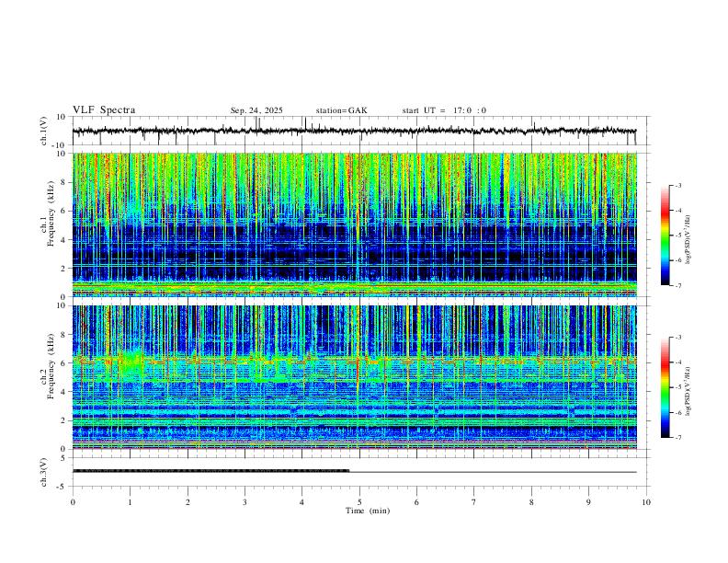Click the ch.1 colorbar '-3' tick label
Viewport: 728px width, 563px height.
(677, 185)
